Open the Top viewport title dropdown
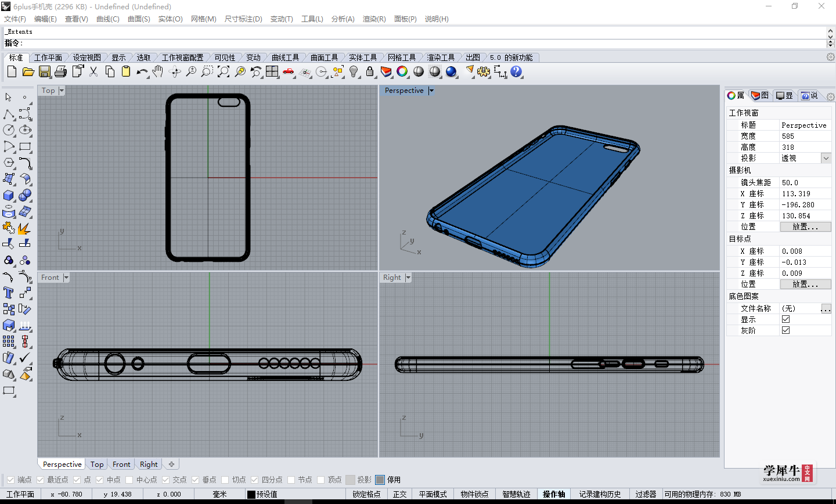Screen dimensions: 836x504 click(x=62, y=91)
